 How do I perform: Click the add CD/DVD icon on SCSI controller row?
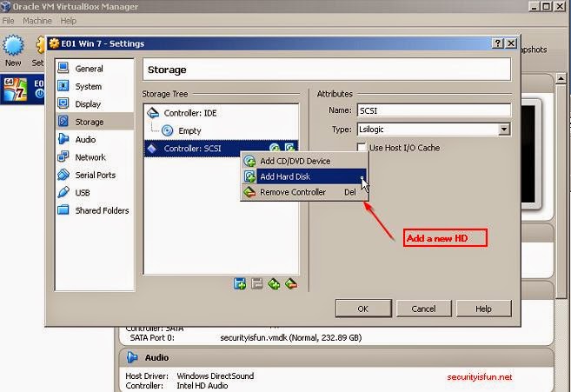coord(275,147)
